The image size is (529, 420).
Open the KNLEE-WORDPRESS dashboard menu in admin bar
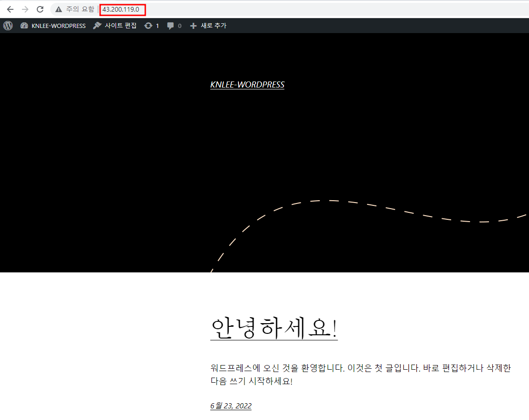point(53,26)
